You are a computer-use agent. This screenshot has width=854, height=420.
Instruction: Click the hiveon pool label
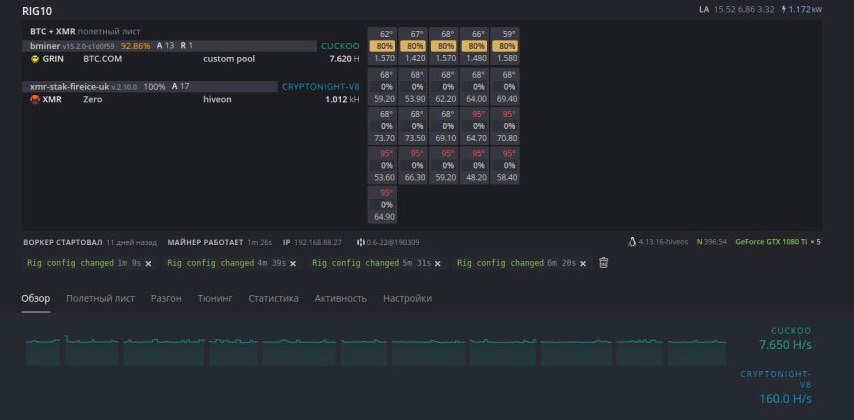click(217, 100)
